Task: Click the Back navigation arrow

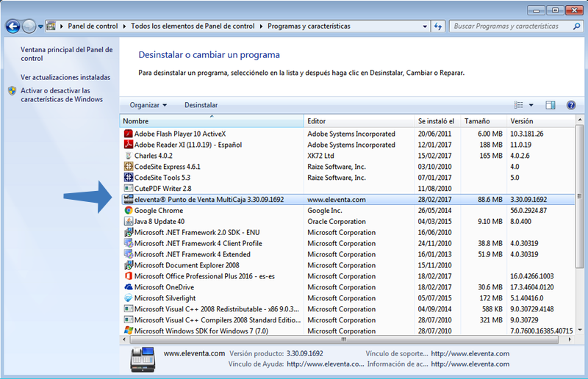Action: coord(13,26)
